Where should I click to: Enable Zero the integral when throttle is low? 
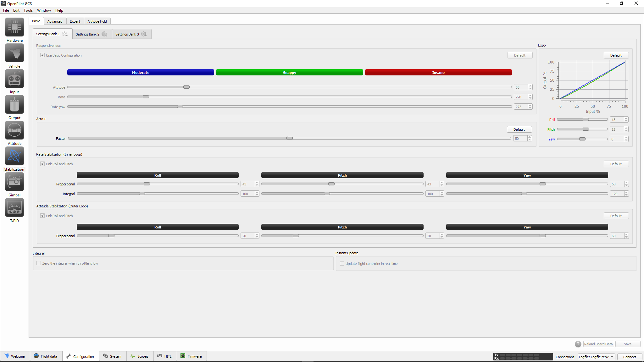click(39, 263)
